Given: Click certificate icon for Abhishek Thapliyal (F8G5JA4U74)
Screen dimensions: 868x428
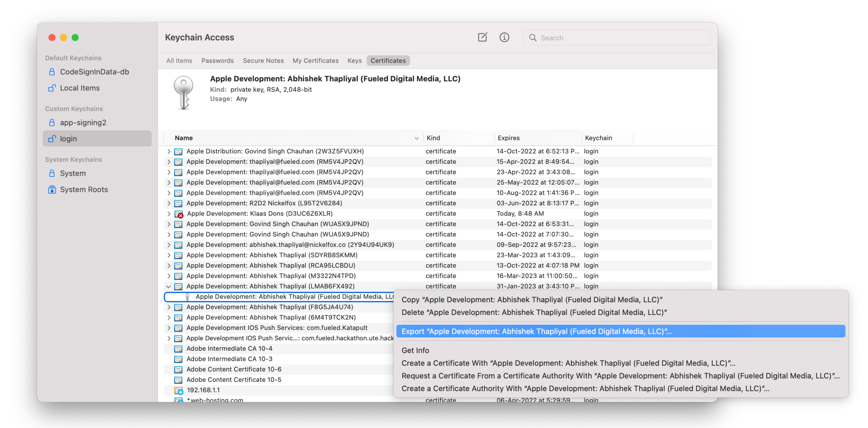Looking at the screenshot, I should tap(178, 307).
